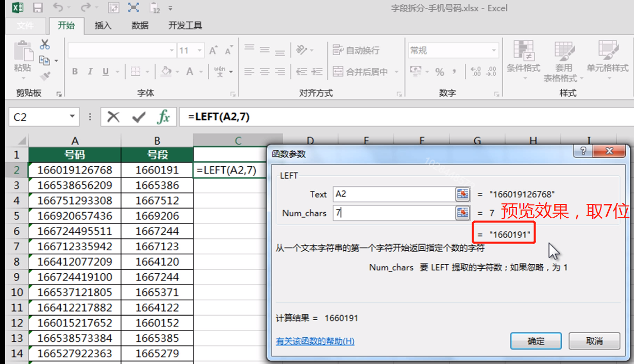Click the increase font size icon

pyautogui.click(x=213, y=50)
